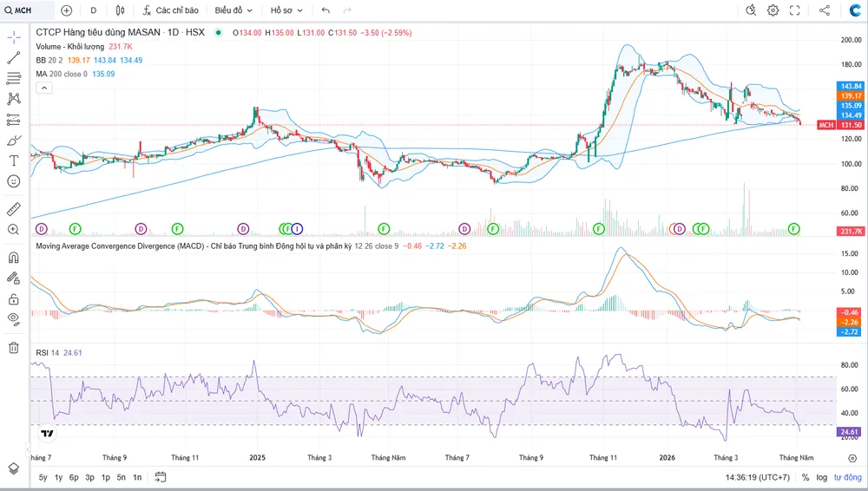Select the 6p time range button
This screenshot has height=491, width=868.
click(74, 477)
